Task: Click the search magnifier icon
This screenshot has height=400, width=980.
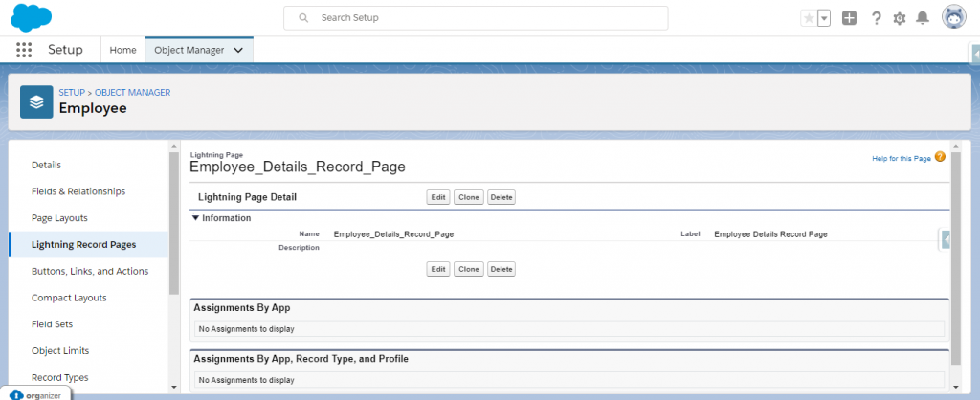Action: 303,18
